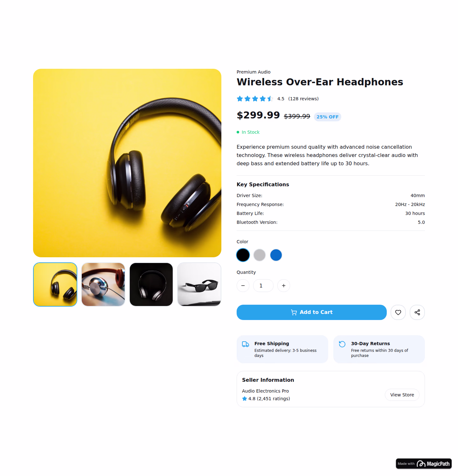Viewport: 458px width, 476px height.
Task: Click the Free Shipping truck icon
Action: 246,344
